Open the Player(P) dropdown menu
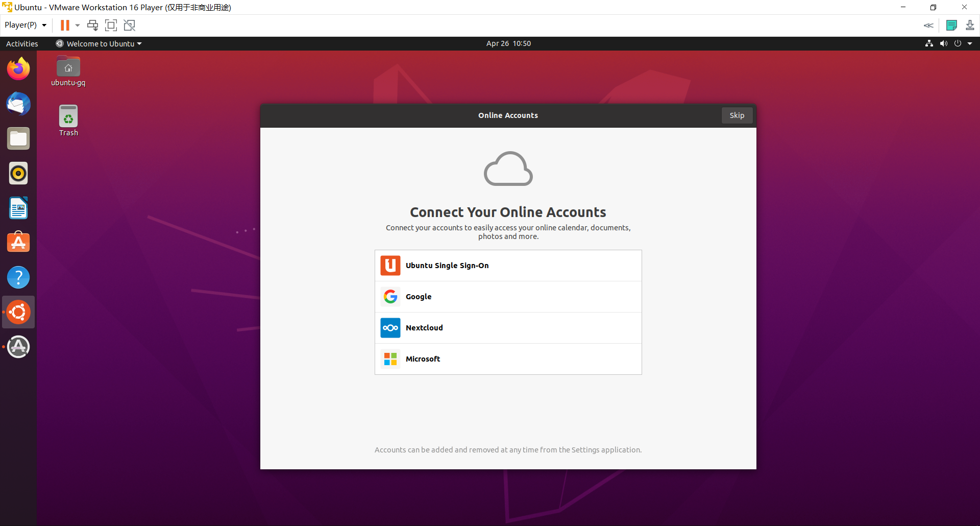 pos(26,25)
